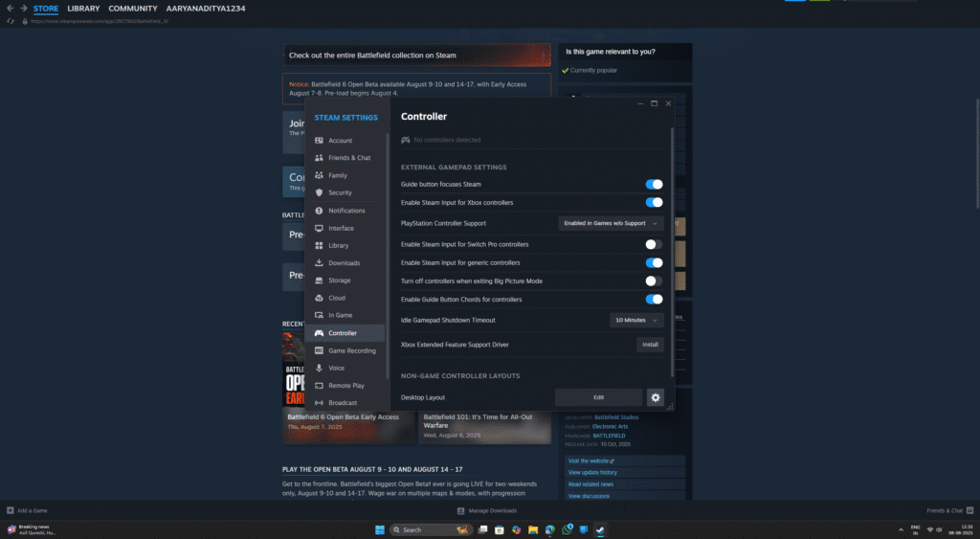
Task: Open the Windows Start button
Action: 379,529
